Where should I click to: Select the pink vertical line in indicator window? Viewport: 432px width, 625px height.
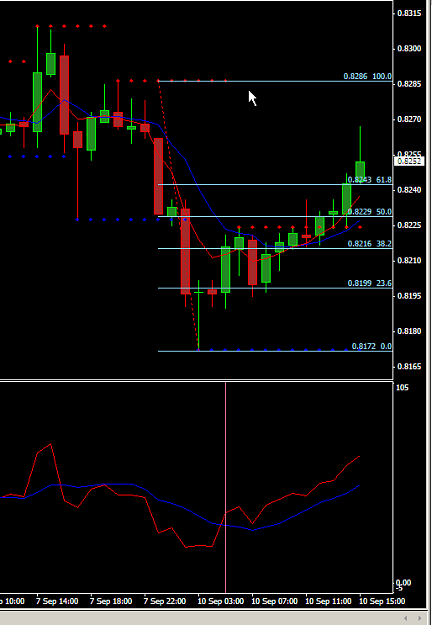tap(226, 486)
